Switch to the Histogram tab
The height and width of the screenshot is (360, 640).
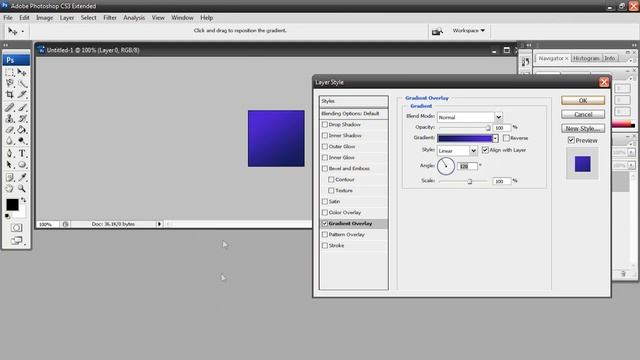[586, 58]
